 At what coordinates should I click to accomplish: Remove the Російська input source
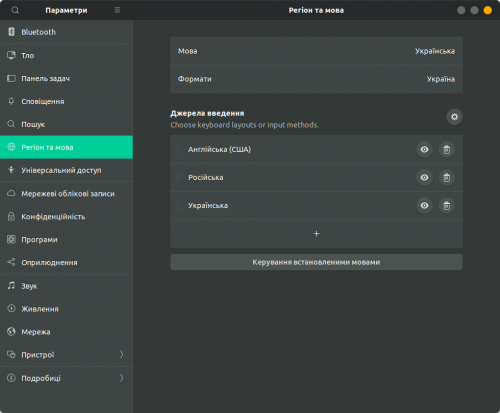447,177
